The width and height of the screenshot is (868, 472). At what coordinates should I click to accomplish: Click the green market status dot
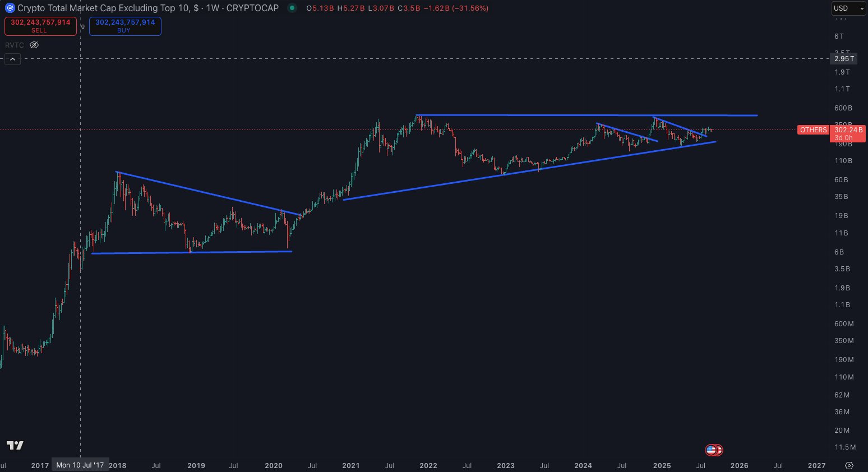pos(292,8)
